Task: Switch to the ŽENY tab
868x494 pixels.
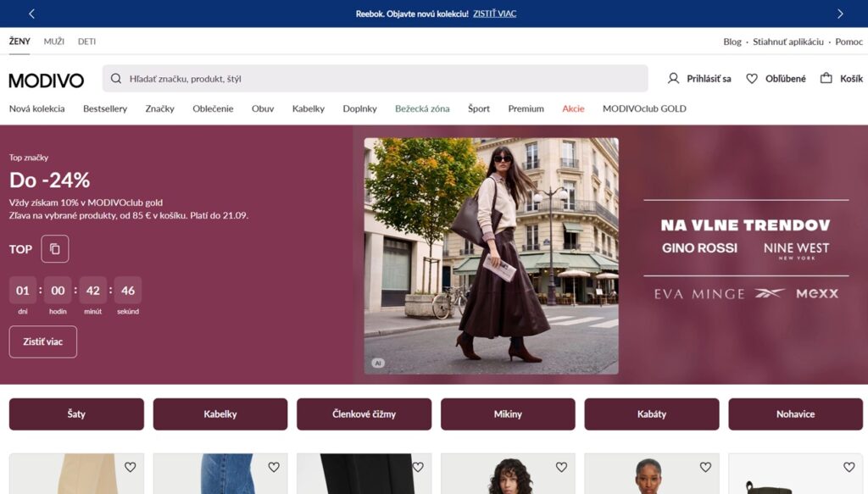Action: coord(19,42)
